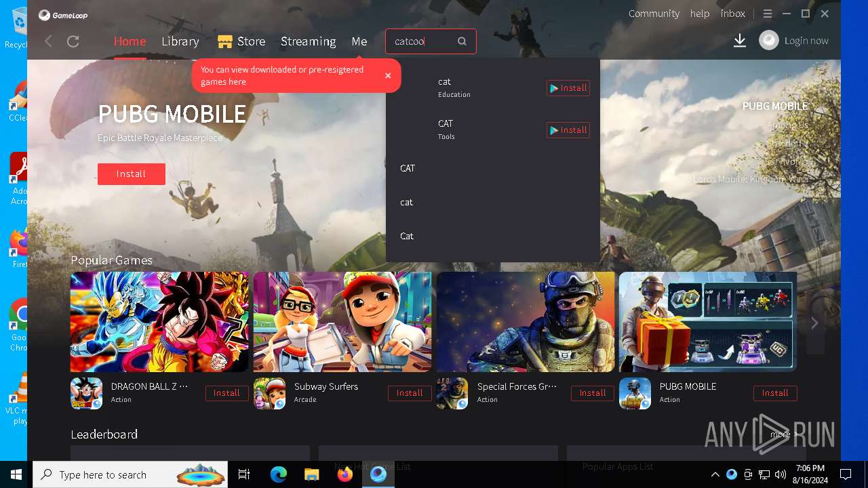Install the CAT Tools app
The height and width of the screenshot is (488, 868).
568,130
